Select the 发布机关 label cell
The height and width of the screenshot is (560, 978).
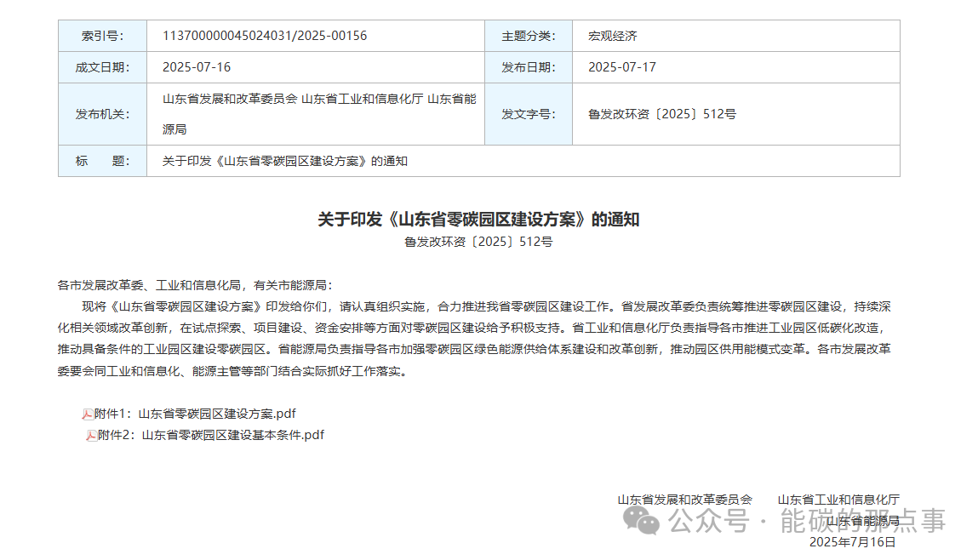click(x=102, y=114)
